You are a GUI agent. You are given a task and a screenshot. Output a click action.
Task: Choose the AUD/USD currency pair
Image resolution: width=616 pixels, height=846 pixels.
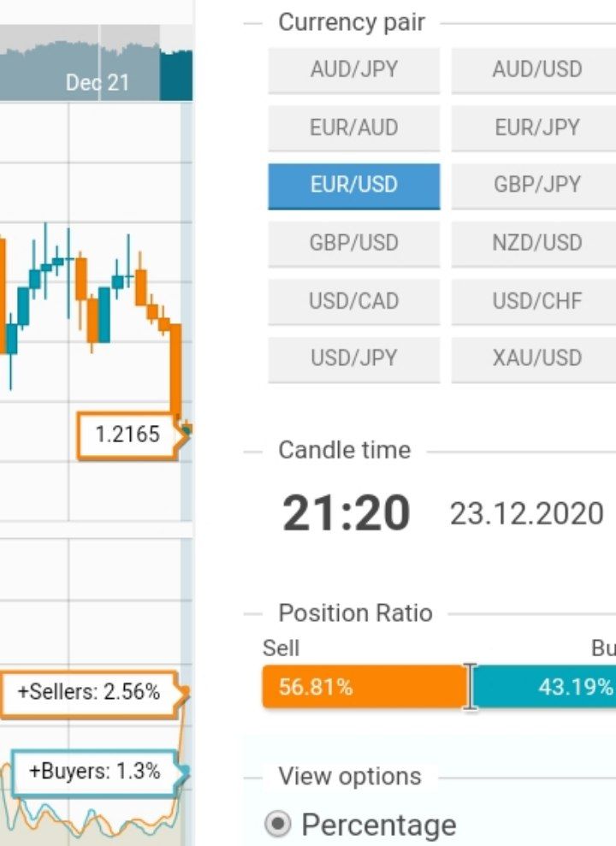(x=536, y=69)
